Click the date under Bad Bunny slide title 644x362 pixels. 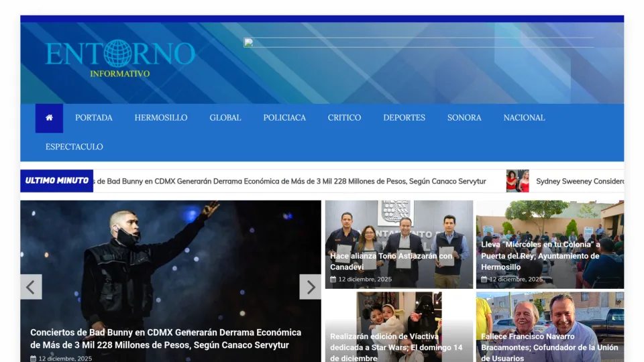(61, 358)
